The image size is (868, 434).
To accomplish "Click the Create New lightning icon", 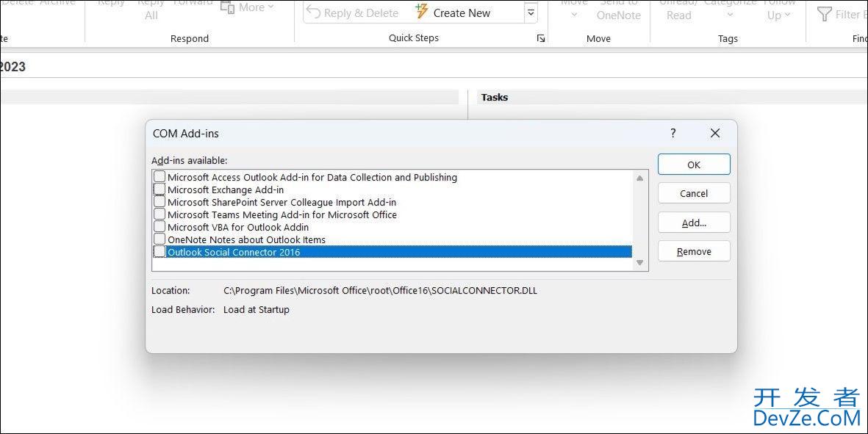I will (422, 11).
